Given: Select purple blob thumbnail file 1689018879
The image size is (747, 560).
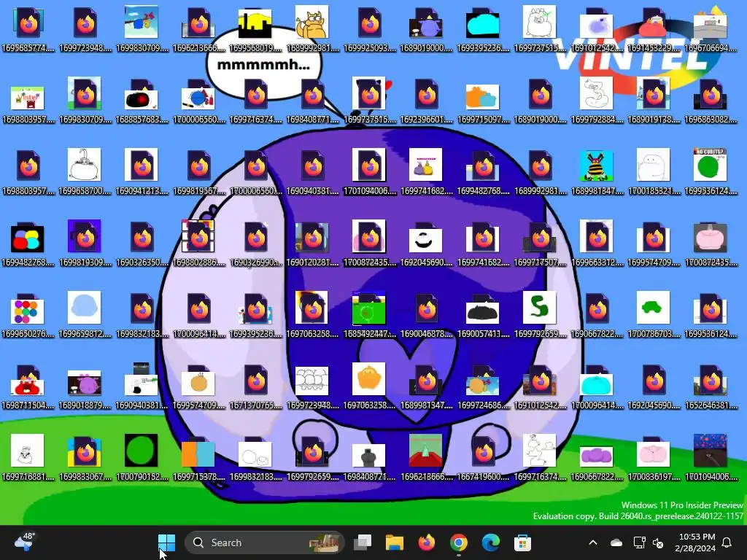Looking at the screenshot, I should pyautogui.click(x=85, y=386).
